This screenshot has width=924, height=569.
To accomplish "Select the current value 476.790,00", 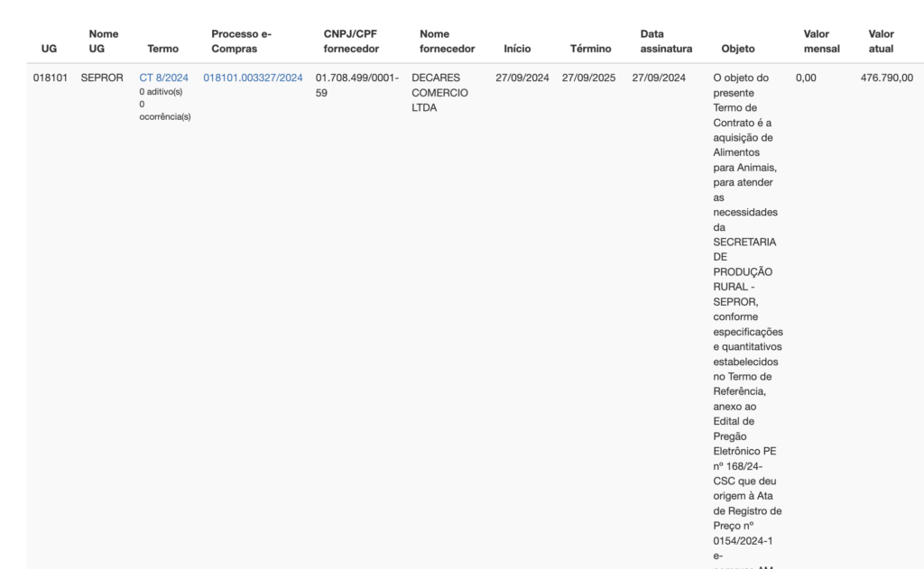I will click(886, 78).
